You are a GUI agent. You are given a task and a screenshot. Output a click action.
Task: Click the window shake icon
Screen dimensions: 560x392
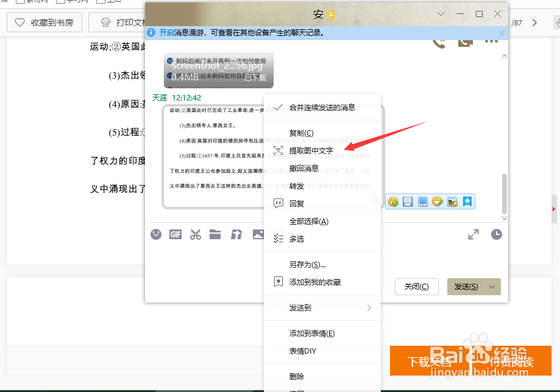click(x=236, y=234)
